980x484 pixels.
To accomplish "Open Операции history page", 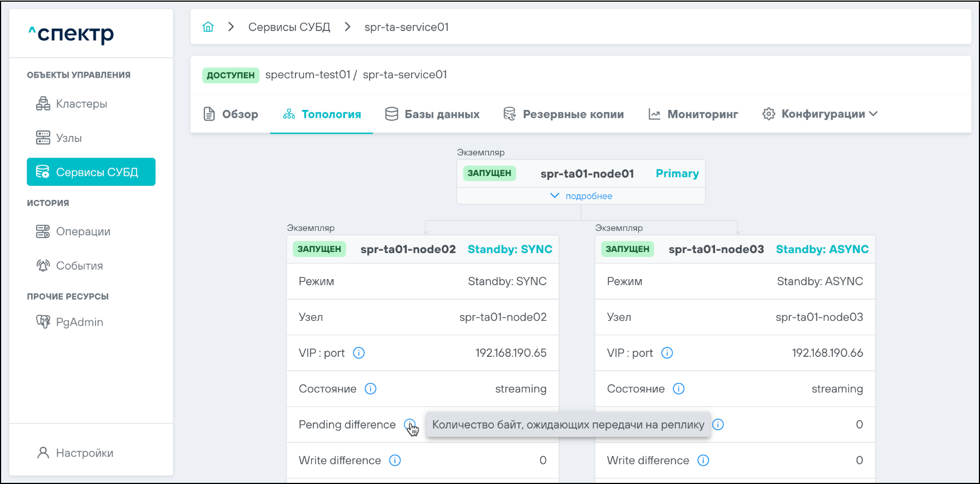I will [x=83, y=231].
